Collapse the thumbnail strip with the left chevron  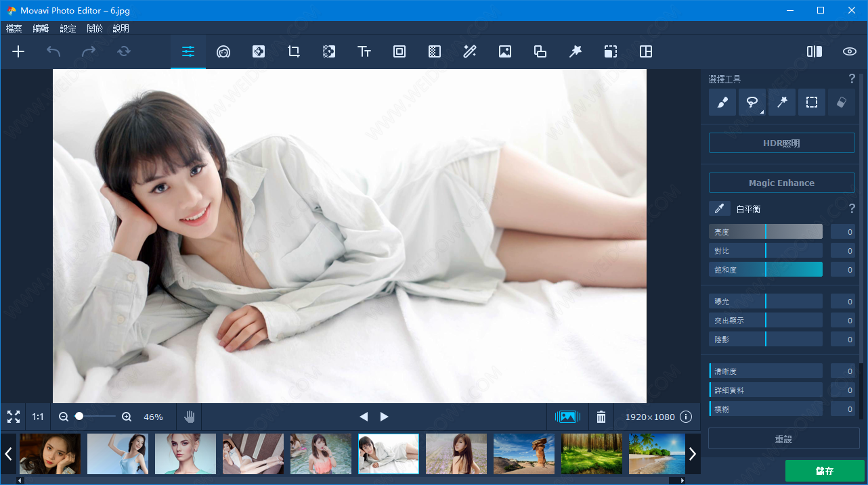tap(7, 454)
